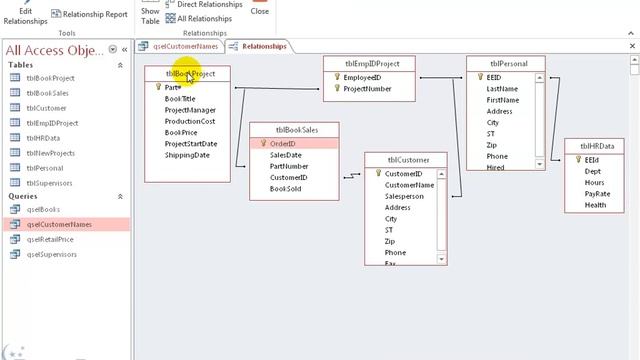Click the relationships icon on Relationships tab
Screen dimensions: 640x360
point(233,46)
